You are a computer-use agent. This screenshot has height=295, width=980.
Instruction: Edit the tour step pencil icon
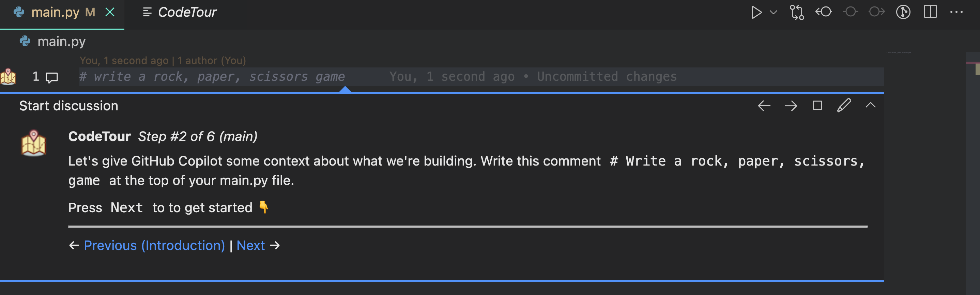click(844, 105)
